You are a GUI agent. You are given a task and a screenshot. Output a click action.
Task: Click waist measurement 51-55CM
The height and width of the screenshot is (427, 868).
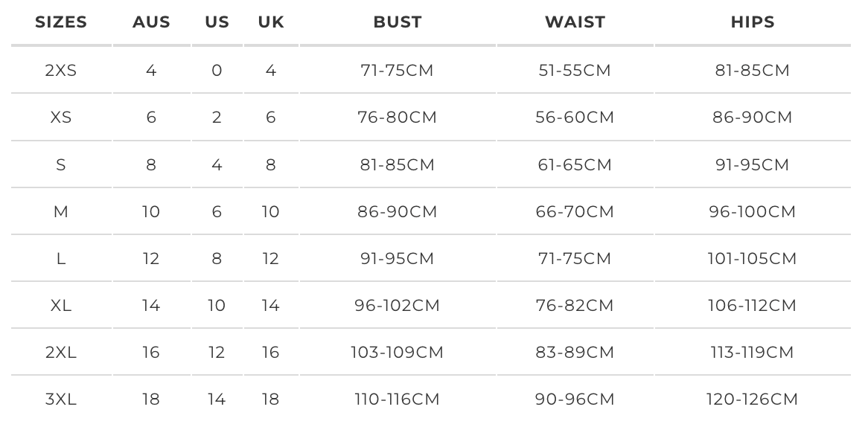pos(575,71)
